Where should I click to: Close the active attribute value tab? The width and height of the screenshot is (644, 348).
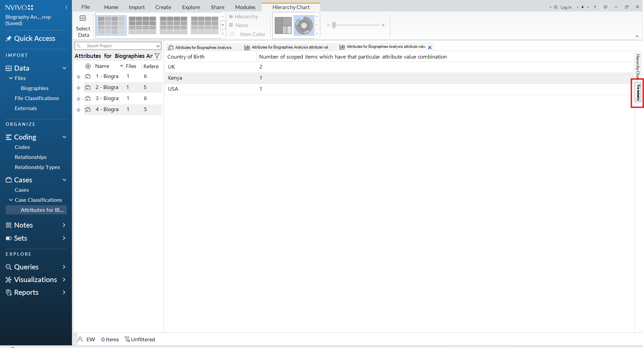point(430,48)
